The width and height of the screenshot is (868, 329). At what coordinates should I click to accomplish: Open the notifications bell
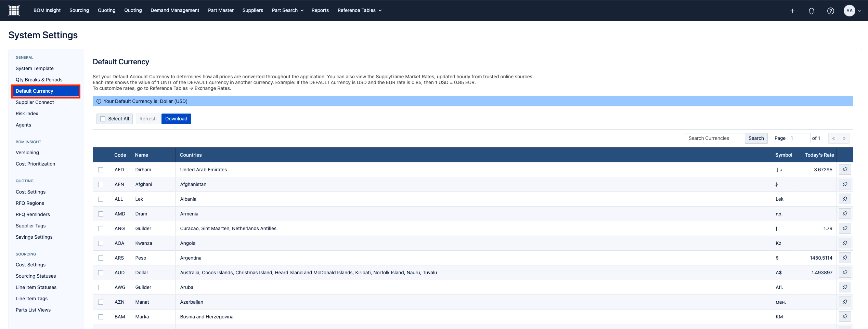811,11
